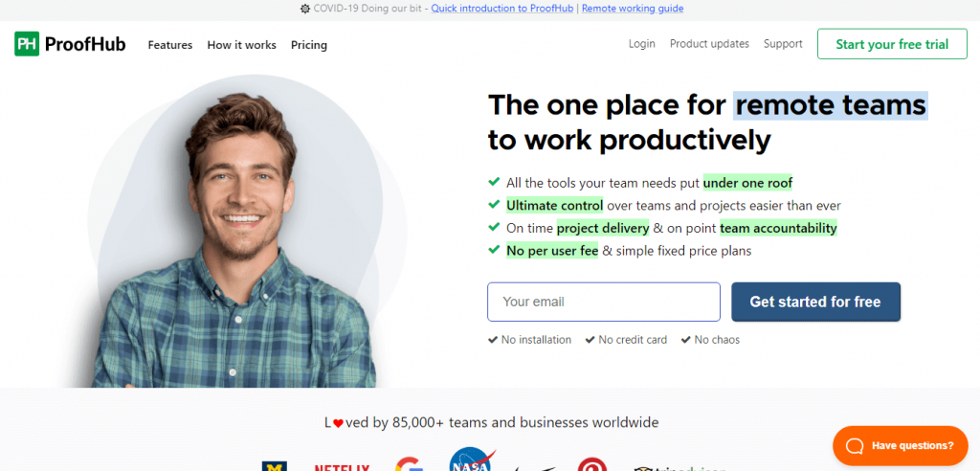Click the University of Michigan M logo
The width and height of the screenshot is (980, 471).
274,466
